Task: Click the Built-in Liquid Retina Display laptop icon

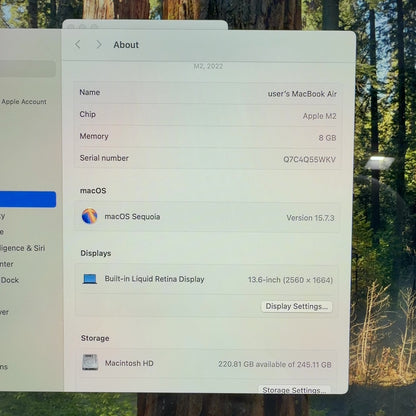Action: pyautogui.click(x=90, y=279)
